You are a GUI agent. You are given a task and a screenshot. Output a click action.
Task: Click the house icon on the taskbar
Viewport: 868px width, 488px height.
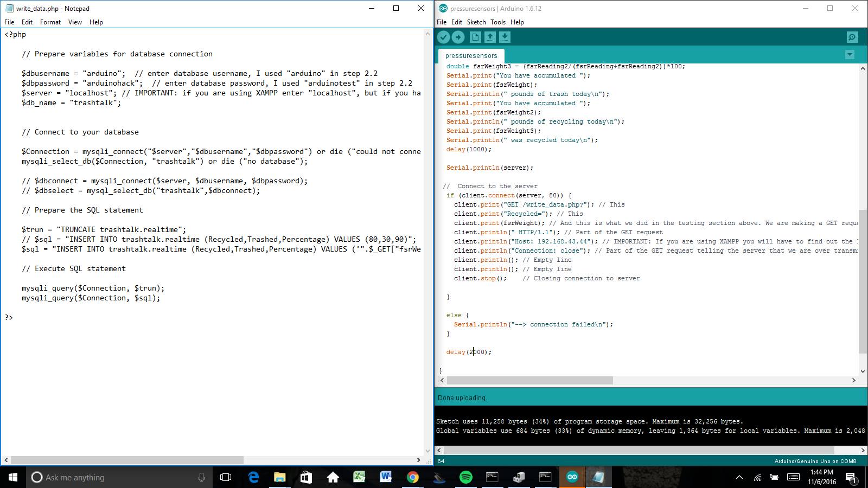[333, 477]
